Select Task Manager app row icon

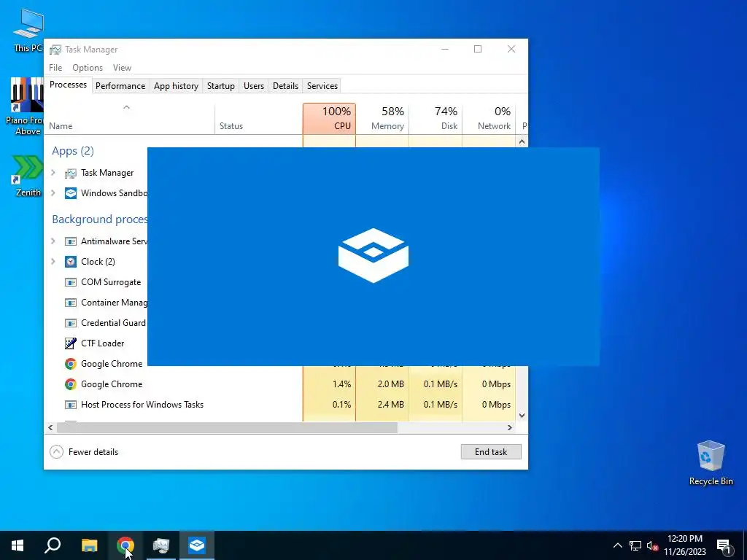(x=71, y=173)
